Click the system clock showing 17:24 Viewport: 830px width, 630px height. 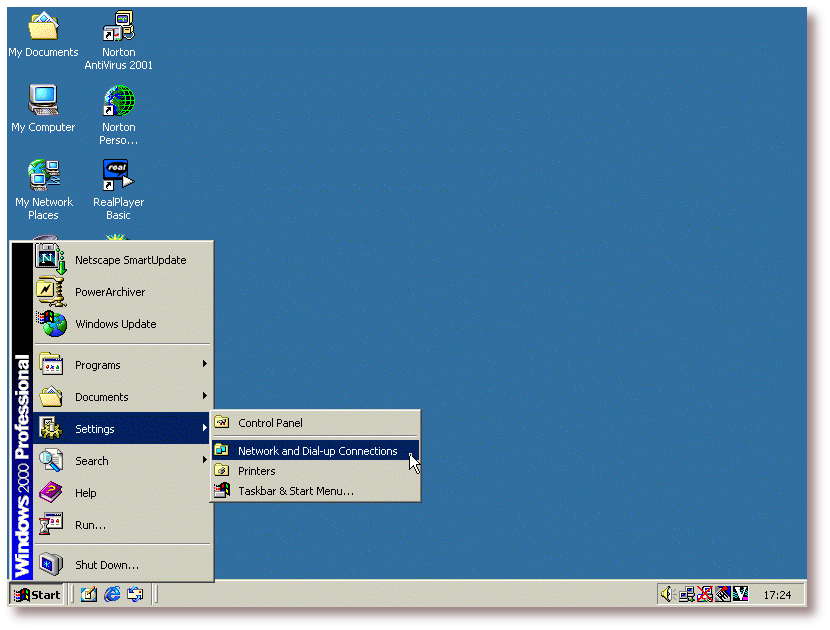pos(777,595)
